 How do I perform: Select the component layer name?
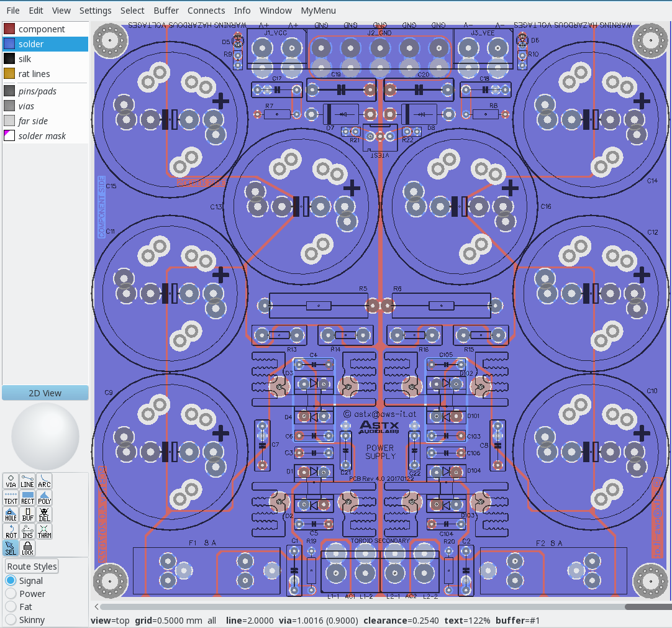click(x=42, y=29)
